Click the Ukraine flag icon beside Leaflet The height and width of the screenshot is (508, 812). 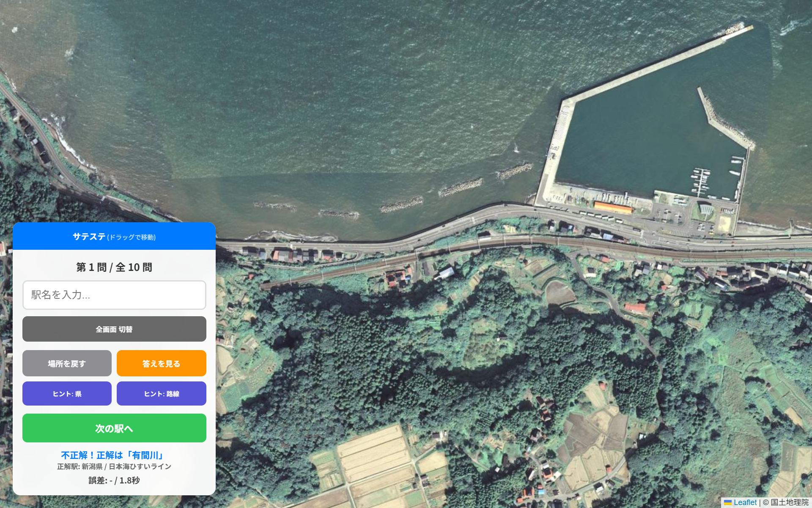pyautogui.click(x=728, y=502)
